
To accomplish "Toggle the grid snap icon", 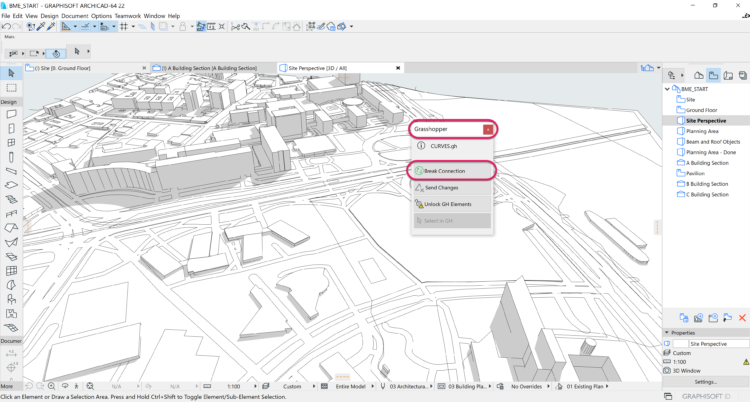I will tap(124, 26).
